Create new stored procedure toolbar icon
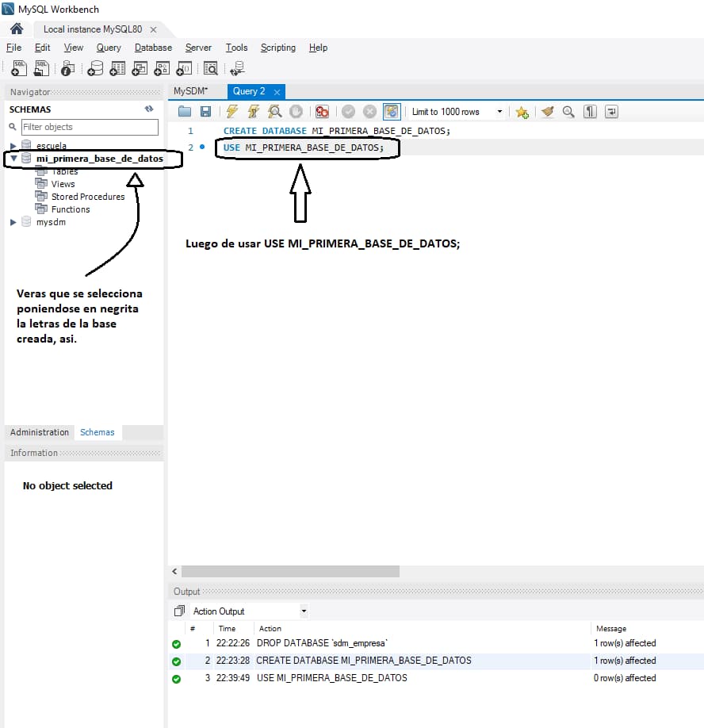 point(162,68)
